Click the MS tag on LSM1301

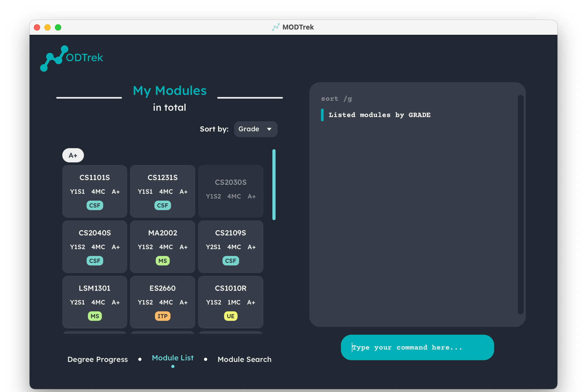(x=95, y=316)
